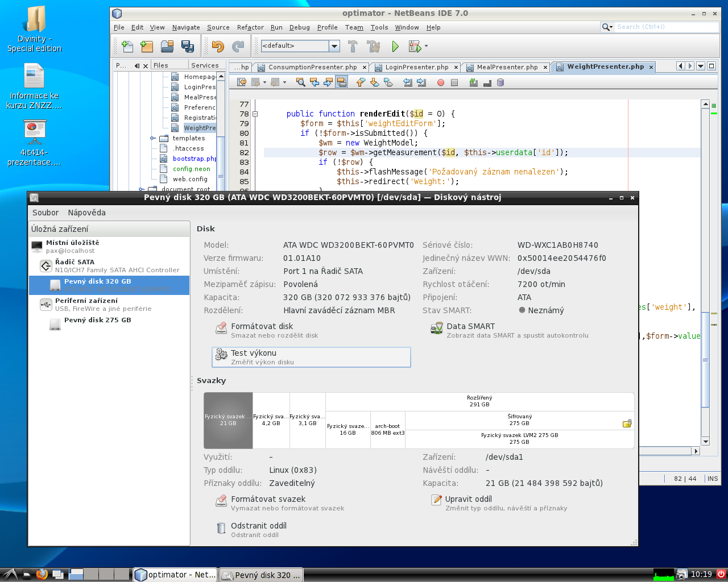
Task: Open Divinity Special edition desktop folder
Action: click(34, 29)
